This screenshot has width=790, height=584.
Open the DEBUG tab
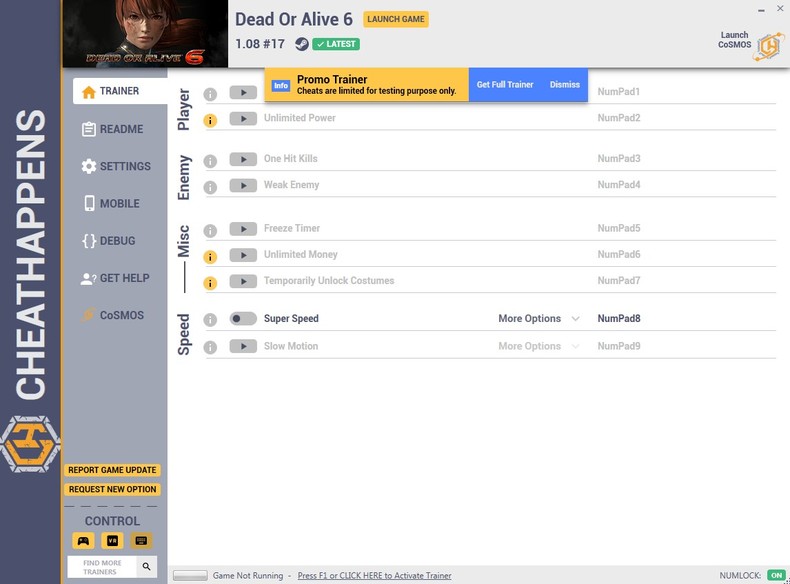click(109, 241)
